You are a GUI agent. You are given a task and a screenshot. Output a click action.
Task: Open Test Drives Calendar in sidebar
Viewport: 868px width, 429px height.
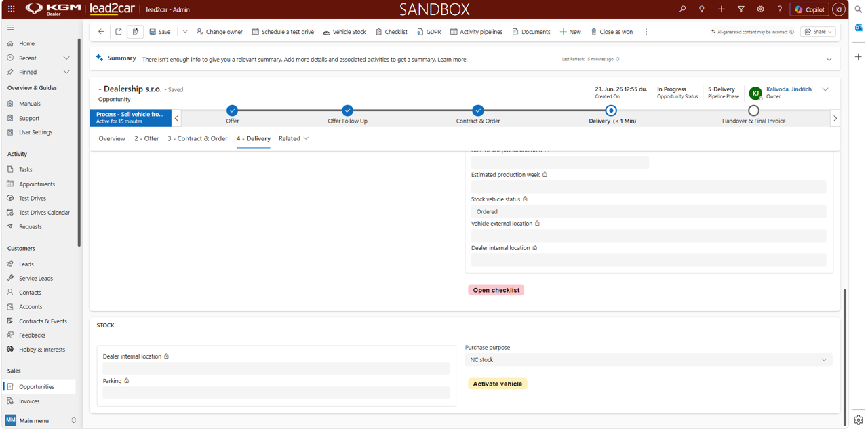[x=44, y=213]
